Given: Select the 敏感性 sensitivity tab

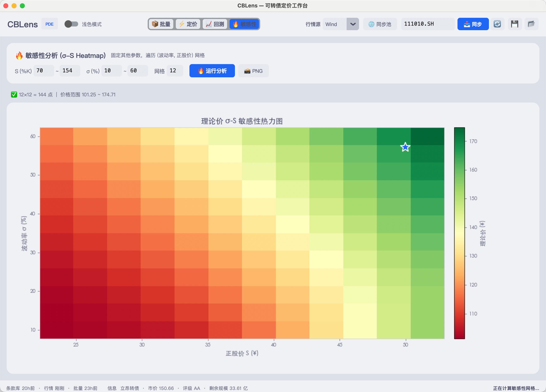Looking at the screenshot, I should pos(244,24).
